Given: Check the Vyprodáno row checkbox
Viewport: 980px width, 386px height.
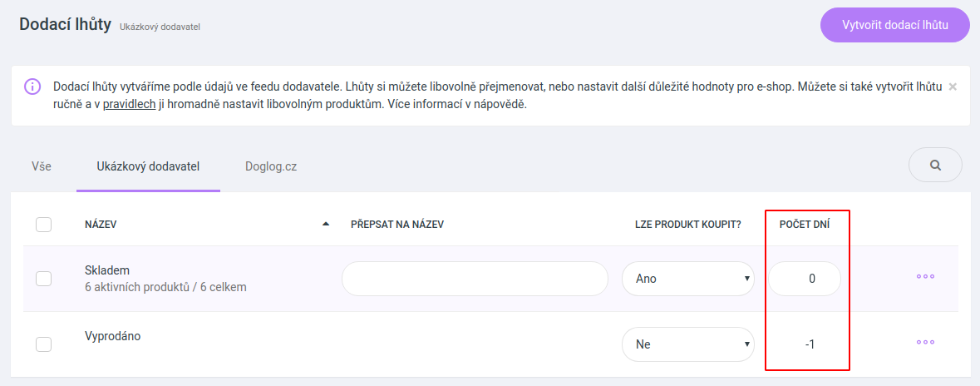Looking at the screenshot, I should pyautogui.click(x=44, y=344).
